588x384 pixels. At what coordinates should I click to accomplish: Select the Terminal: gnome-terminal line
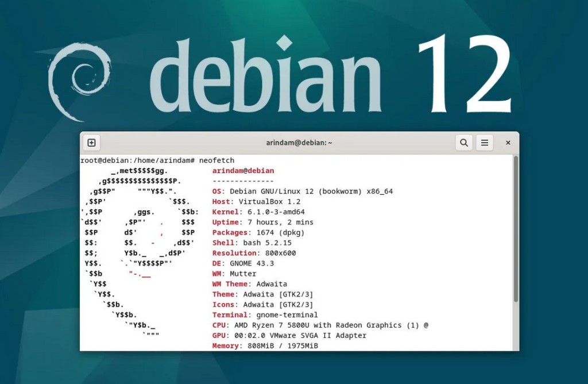pyautogui.click(x=265, y=315)
